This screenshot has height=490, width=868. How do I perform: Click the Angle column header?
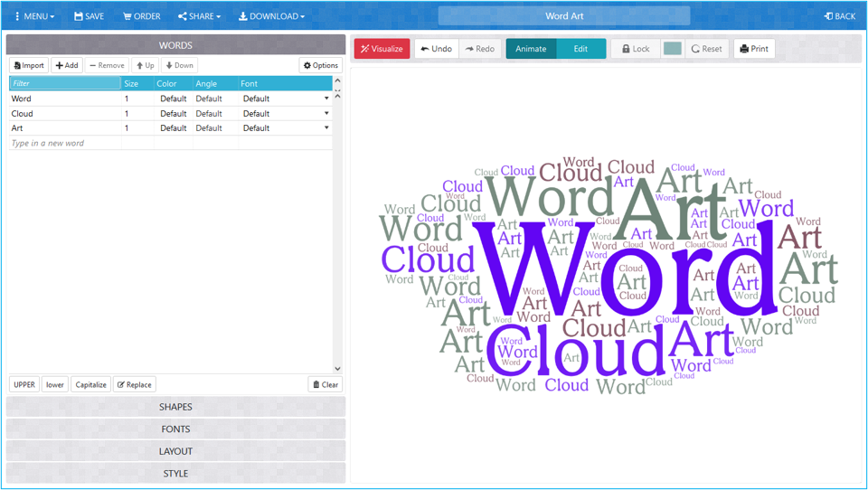[x=215, y=83]
